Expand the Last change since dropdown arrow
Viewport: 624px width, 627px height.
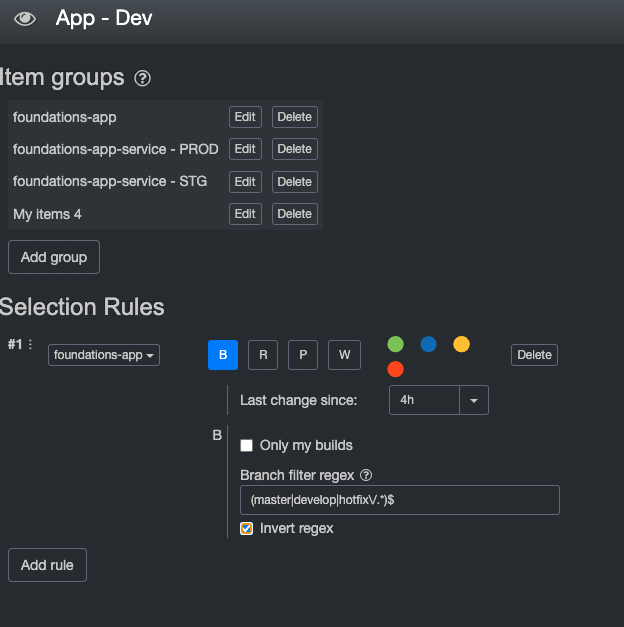pyautogui.click(x=474, y=400)
